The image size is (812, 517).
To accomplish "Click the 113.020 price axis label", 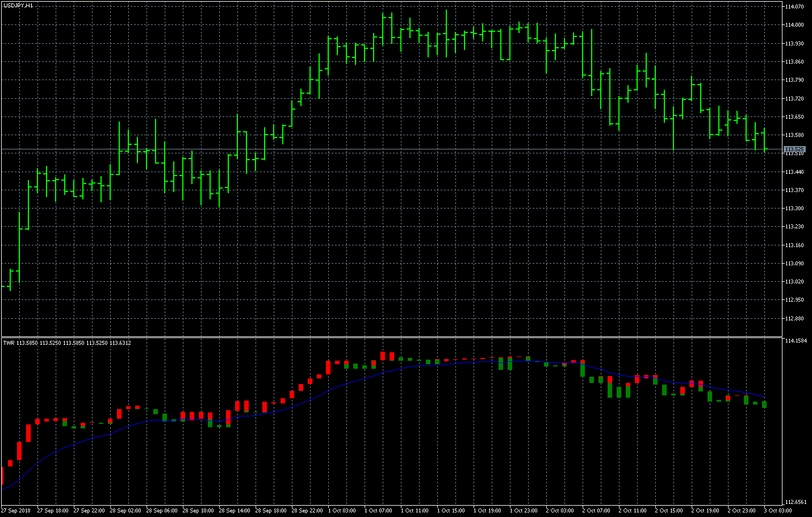I will [794, 282].
